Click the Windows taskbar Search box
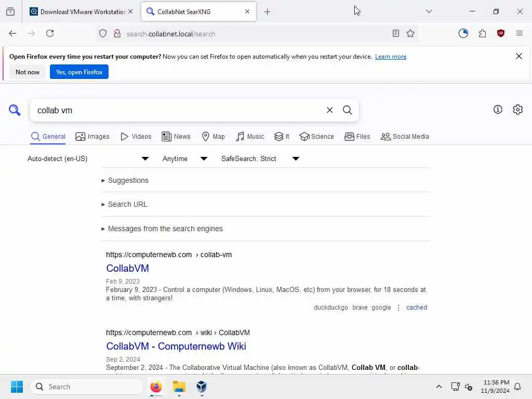 [x=87, y=387]
